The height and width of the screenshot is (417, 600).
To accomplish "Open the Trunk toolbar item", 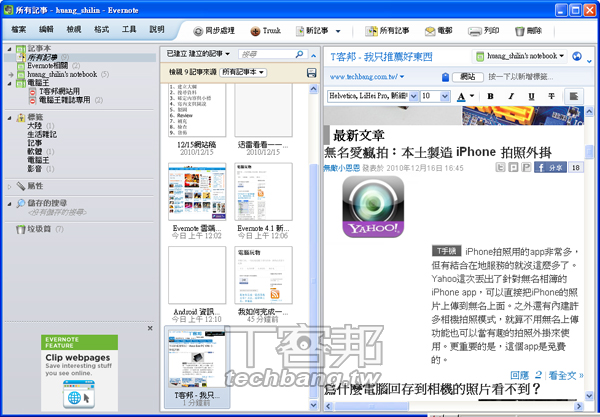I will (265, 31).
